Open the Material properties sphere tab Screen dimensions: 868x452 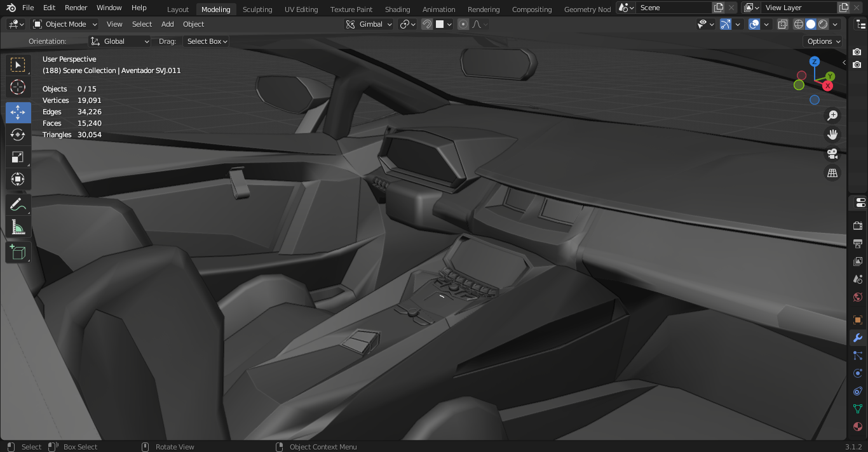coord(858,427)
